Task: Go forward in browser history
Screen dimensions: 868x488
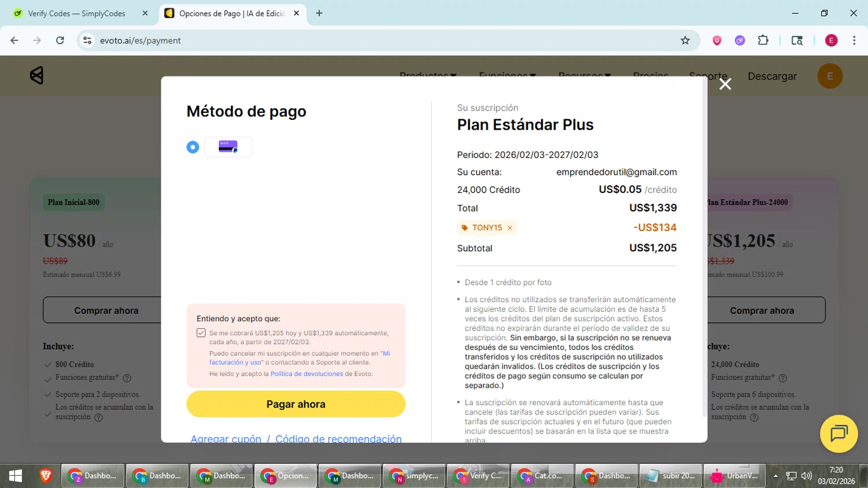Action: (x=37, y=41)
